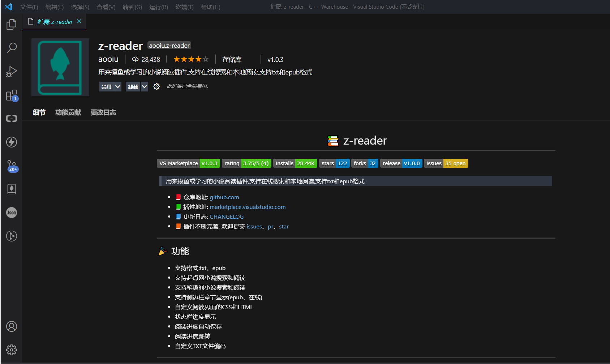Click the stars 122 badge
This screenshot has width=610, height=364.
click(334, 163)
